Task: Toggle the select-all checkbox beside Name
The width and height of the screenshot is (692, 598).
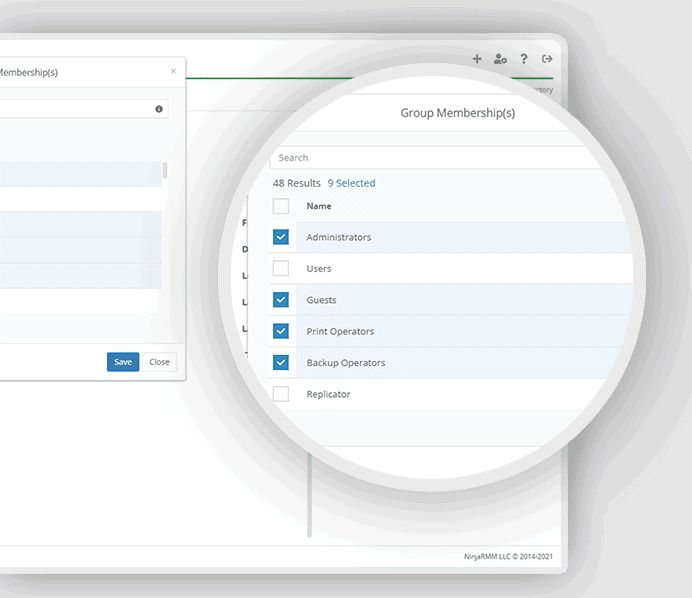Action: click(x=281, y=206)
